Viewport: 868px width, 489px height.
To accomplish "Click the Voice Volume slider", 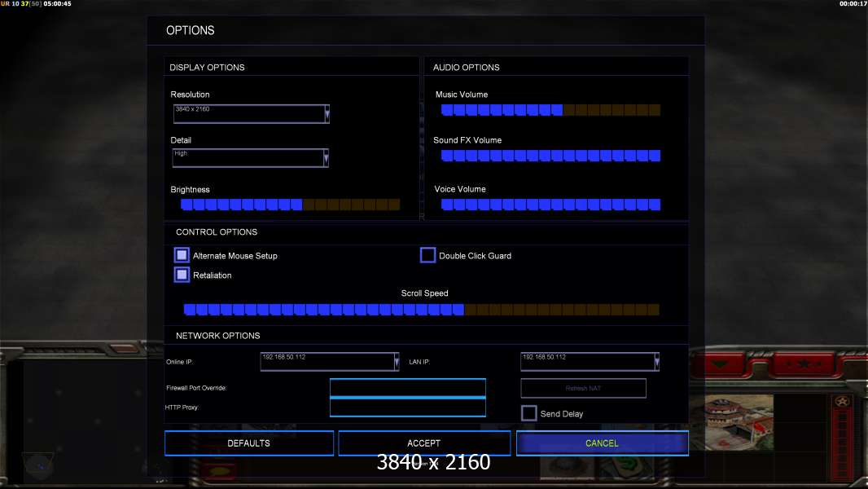I will click(550, 205).
